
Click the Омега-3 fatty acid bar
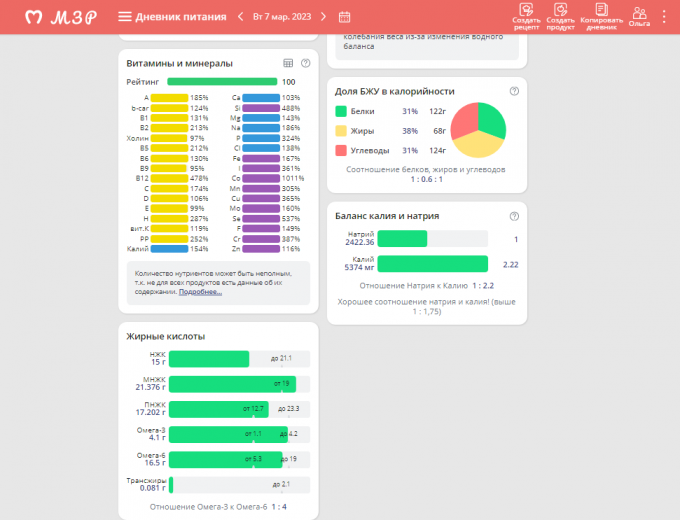[228, 434]
